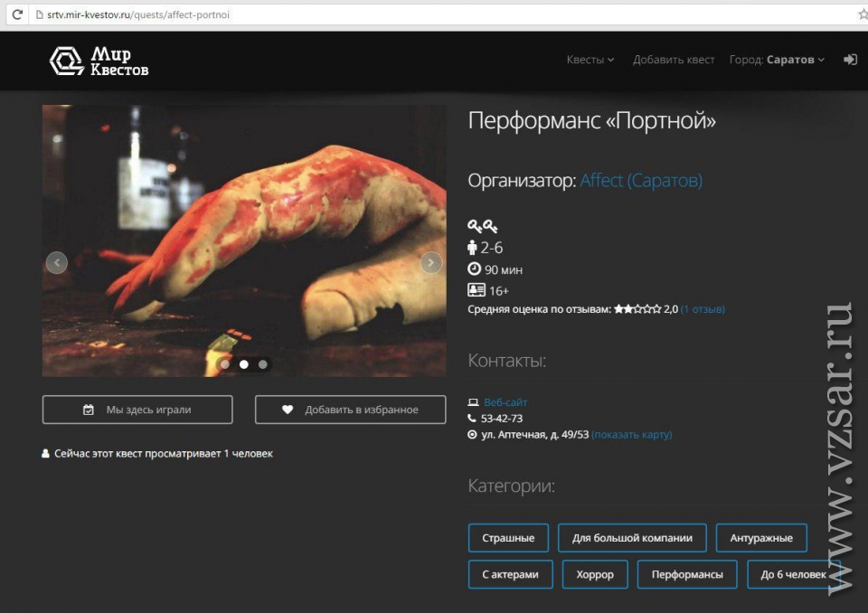Select the third carousel dot indicator
Image resolution: width=868 pixels, height=613 pixels.
point(263,364)
